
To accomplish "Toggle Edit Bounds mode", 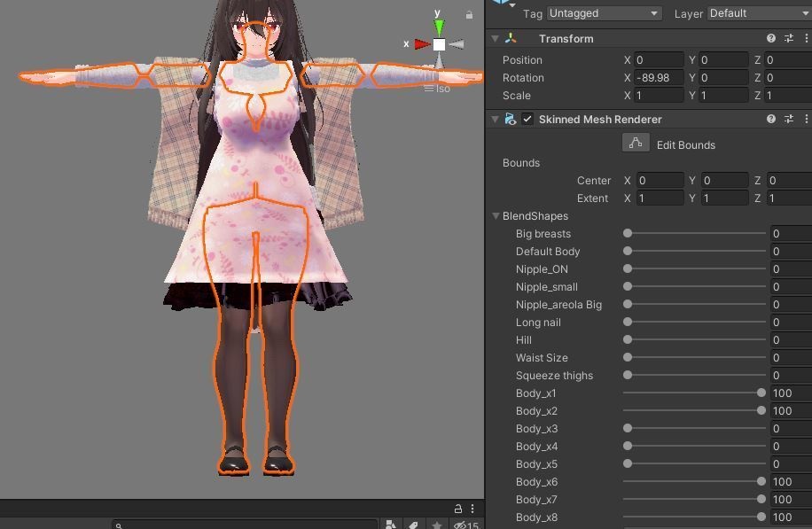I will pos(636,144).
